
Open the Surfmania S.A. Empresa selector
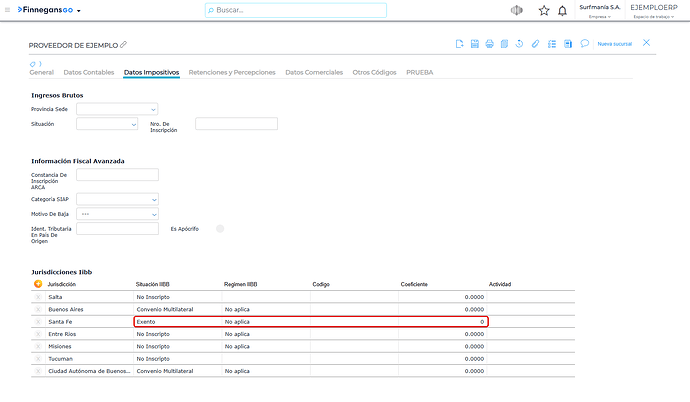pyautogui.click(x=600, y=11)
